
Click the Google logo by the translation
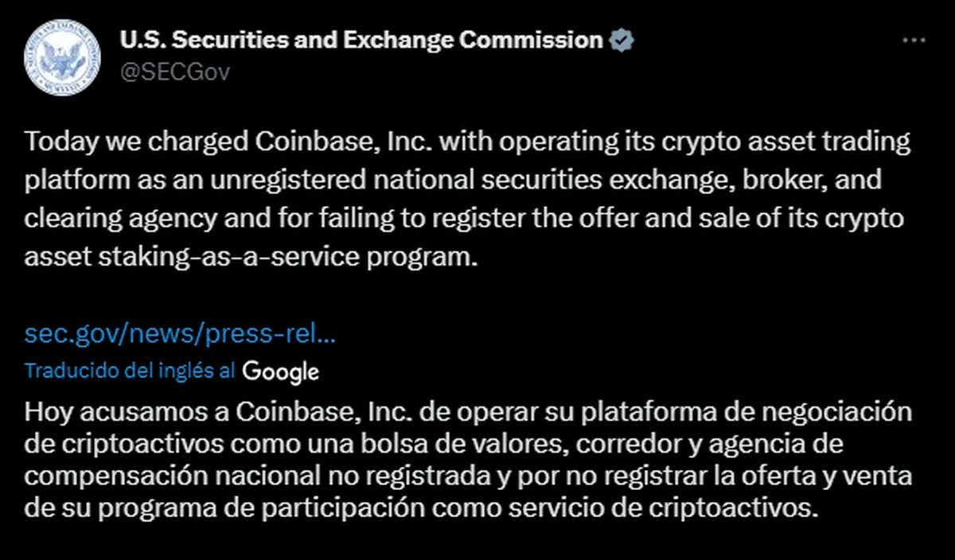tap(281, 371)
